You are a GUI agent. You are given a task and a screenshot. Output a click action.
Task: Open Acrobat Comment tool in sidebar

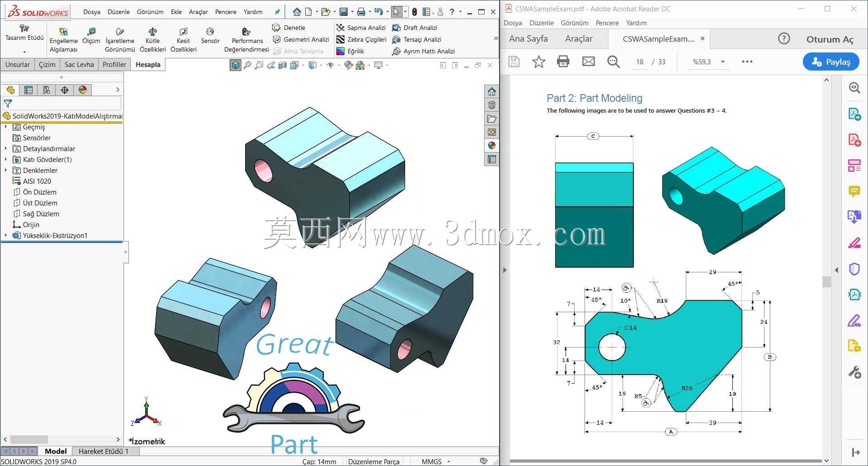click(x=854, y=192)
